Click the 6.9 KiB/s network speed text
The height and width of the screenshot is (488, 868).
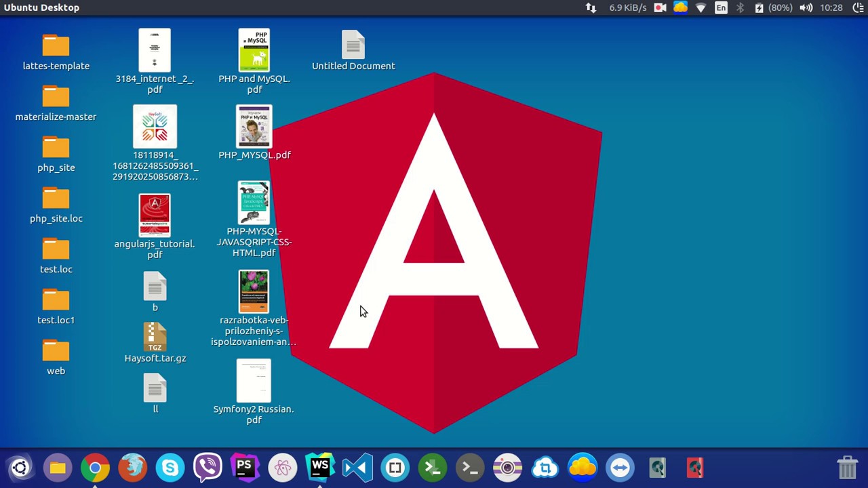[x=627, y=7]
